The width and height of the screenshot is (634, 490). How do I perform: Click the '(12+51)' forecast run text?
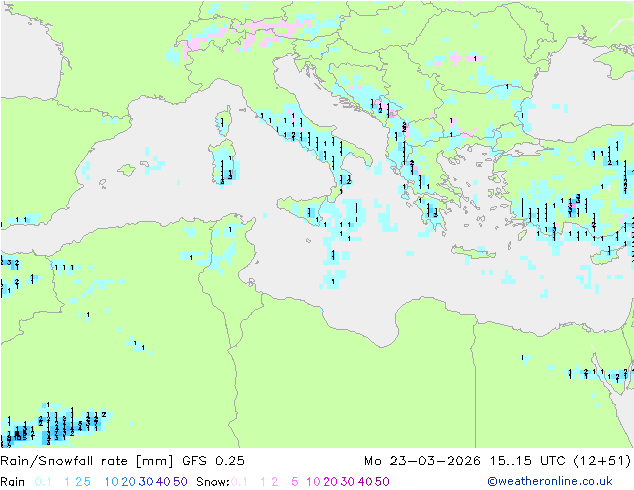click(x=602, y=461)
